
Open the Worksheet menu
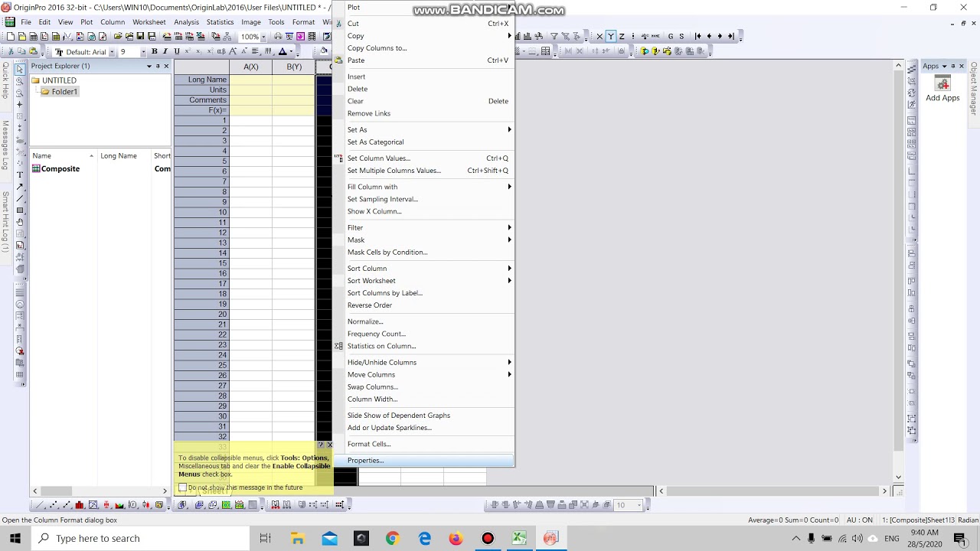[x=149, y=22]
